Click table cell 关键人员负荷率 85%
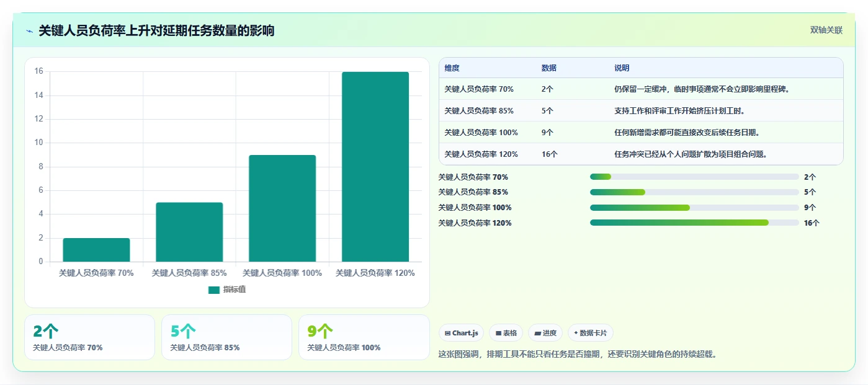868x385 pixels. click(479, 111)
